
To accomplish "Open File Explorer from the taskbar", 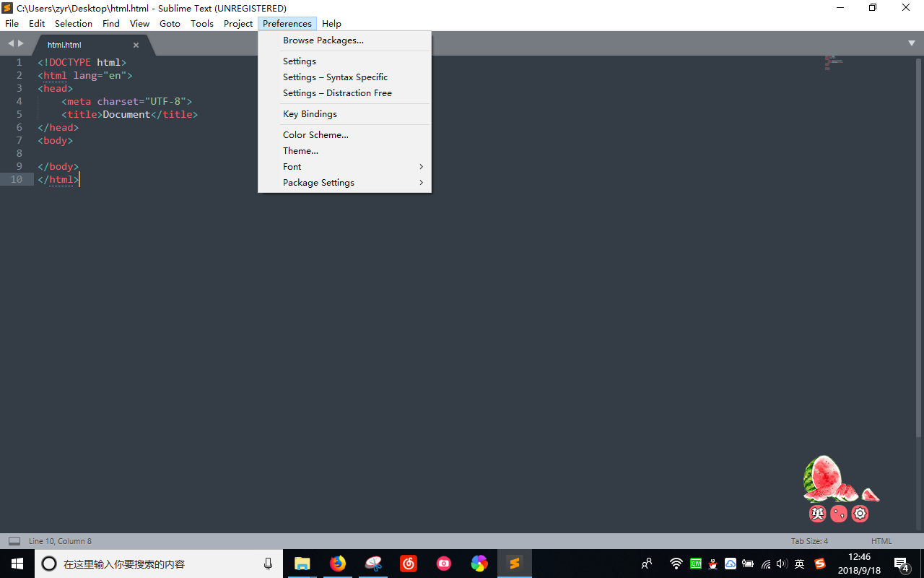I will (302, 564).
